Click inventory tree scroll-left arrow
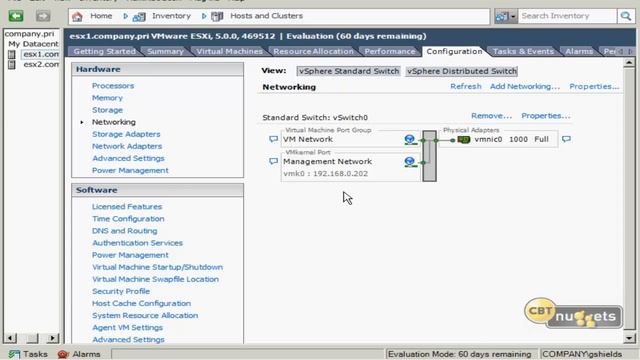This screenshot has width=640, height=360. 11,338
